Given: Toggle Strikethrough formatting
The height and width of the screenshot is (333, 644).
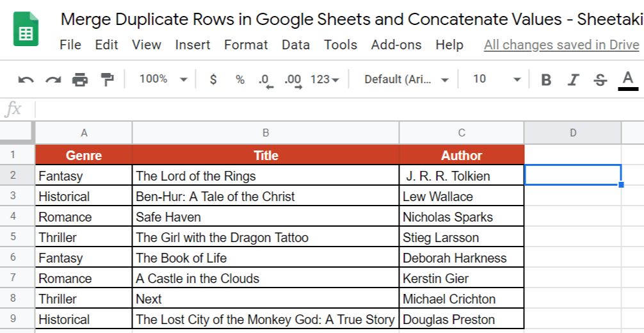Looking at the screenshot, I should pos(600,79).
